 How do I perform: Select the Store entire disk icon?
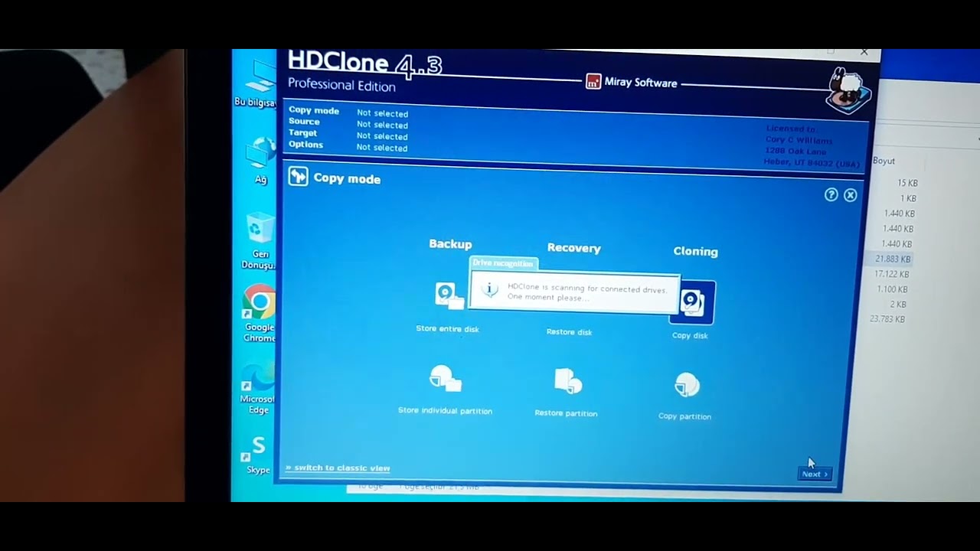tap(449, 295)
